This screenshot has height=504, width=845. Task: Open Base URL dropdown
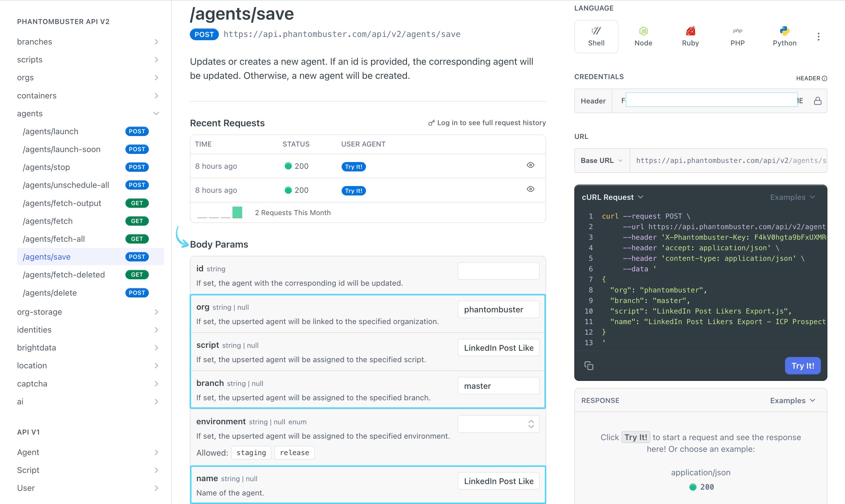[x=602, y=161]
